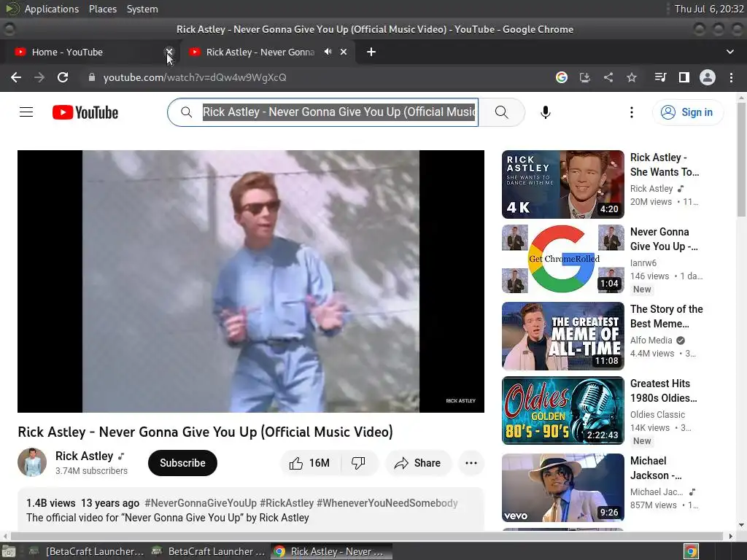View site info via lock icon
Image resolution: width=747 pixels, height=560 pixels.
coord(91,77)
